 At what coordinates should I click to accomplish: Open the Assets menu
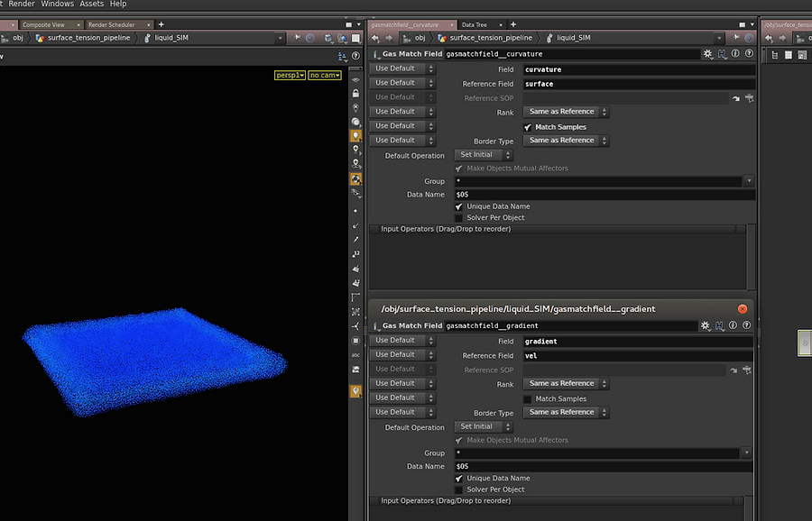tap(91, 4)
